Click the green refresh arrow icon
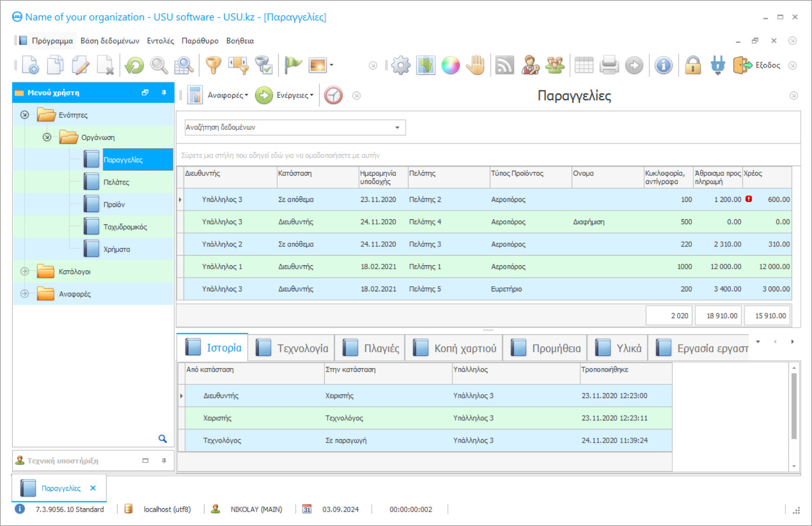The image size is (812, 526). (134, 65)
